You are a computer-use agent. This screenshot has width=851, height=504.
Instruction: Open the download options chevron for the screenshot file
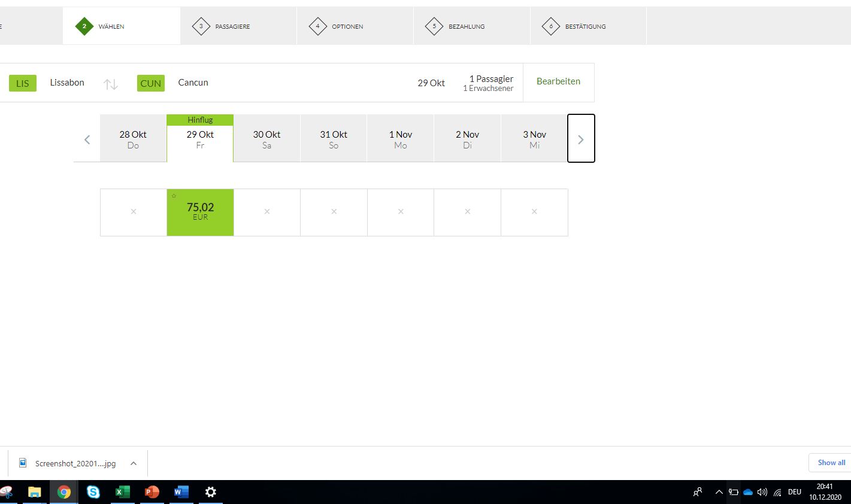(134, 463)
